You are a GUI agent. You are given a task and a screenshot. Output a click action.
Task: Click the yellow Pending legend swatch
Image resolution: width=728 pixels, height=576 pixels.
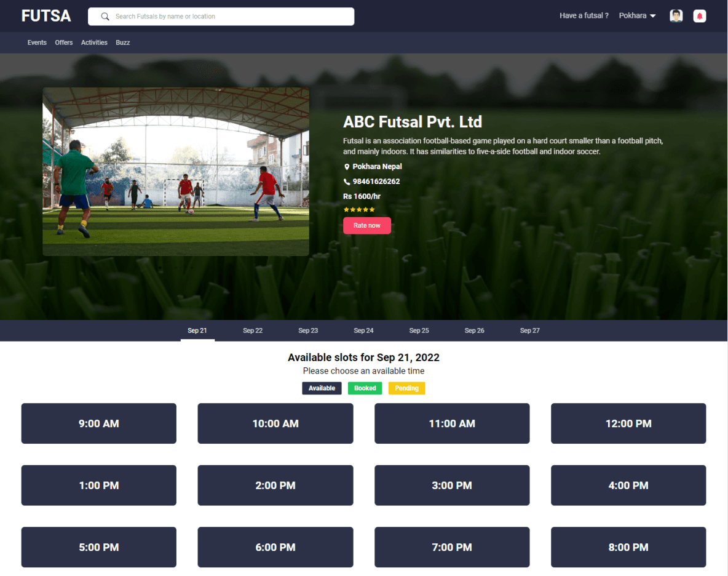click(x=406, y=388)
